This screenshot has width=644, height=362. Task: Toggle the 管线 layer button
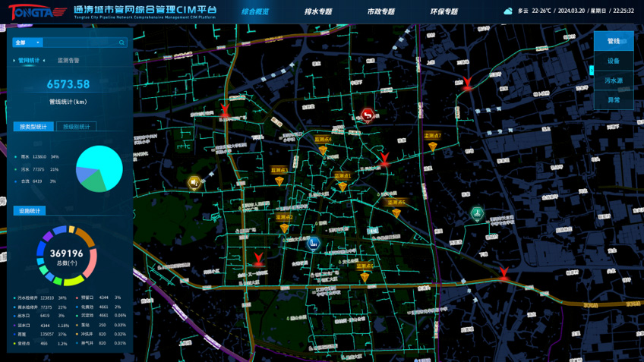click(614, 41)
